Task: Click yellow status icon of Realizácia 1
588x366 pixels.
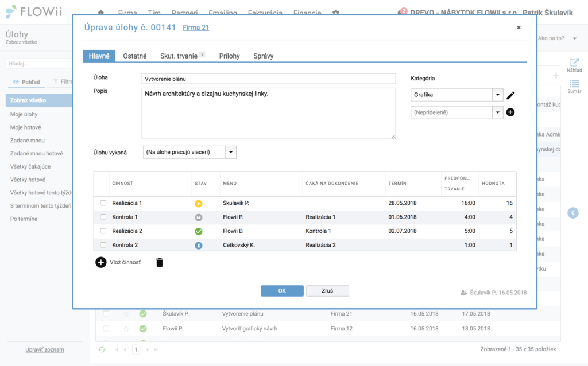Action: pyautogui.click(x=198, y=204)
